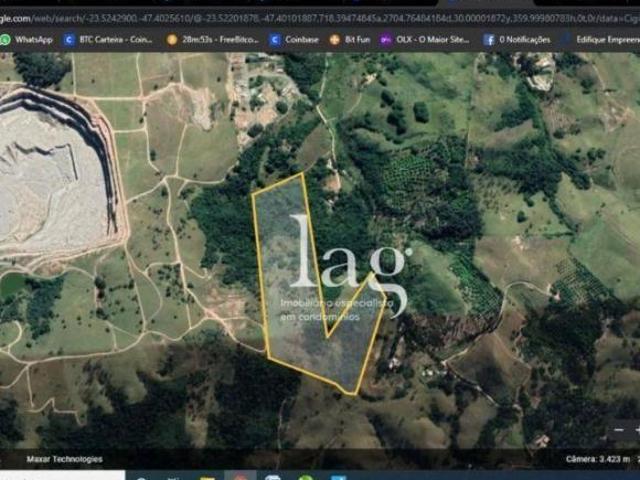The width and height of the screenshot is (640, 480).
Task: Click the Windows taskbar search box
Action: tap(60, 476)
